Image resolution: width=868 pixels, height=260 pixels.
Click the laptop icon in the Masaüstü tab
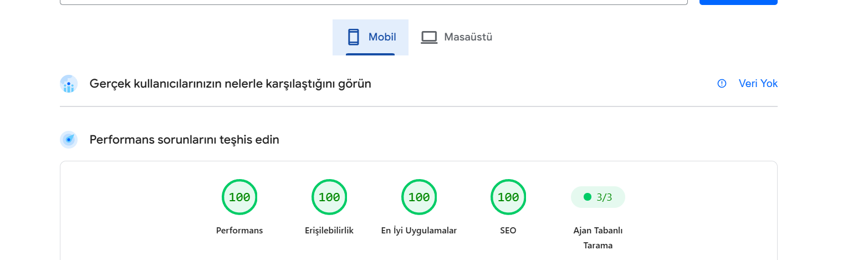tap(429, 37)
